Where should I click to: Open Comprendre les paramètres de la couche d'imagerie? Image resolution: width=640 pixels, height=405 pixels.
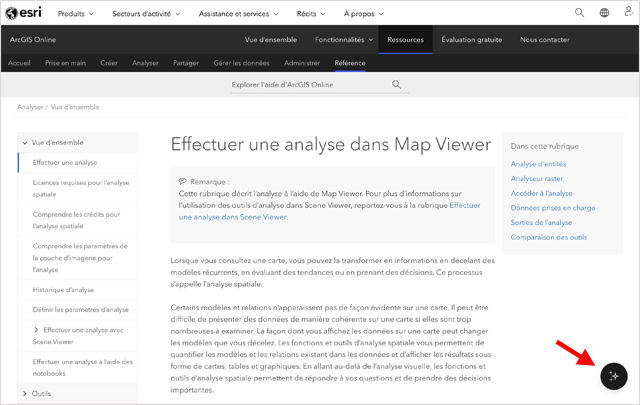80,258
